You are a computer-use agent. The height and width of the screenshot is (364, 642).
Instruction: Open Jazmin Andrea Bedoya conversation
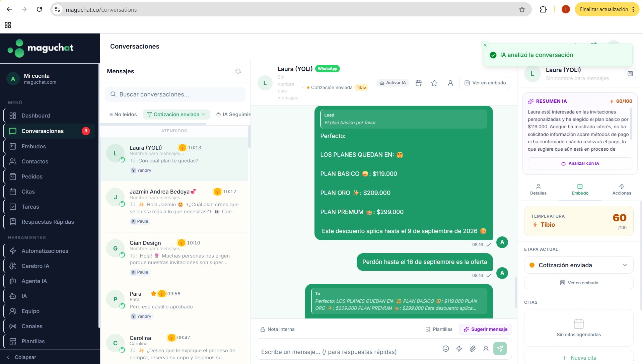pyautogui.click(x=174, y=207)
